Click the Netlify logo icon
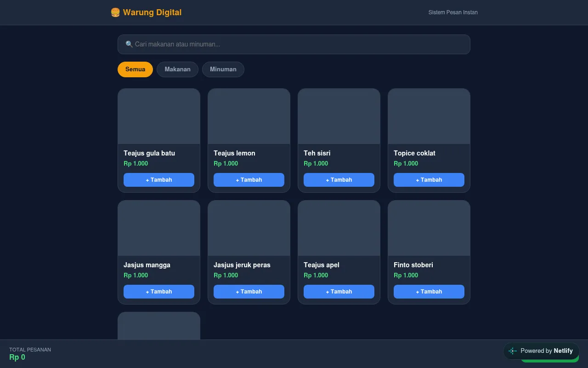Viewport: 588px width, 368px height. click(x=513, y=351)
